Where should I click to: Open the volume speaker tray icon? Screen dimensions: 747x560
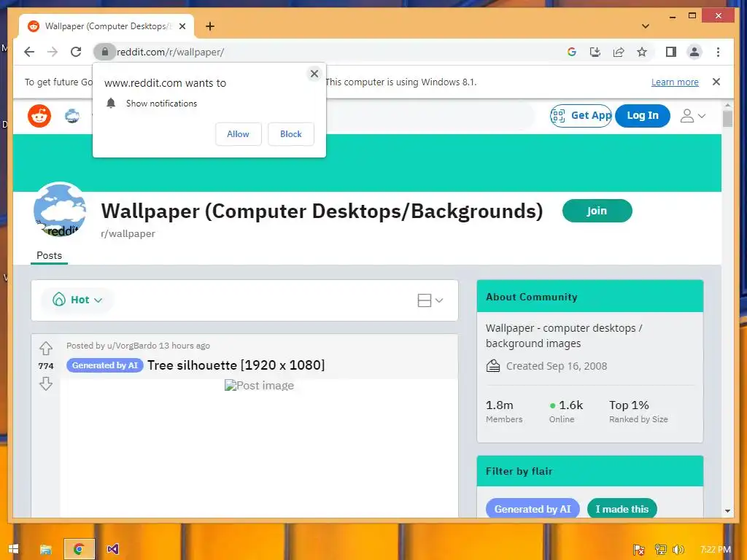click(678, 550)
